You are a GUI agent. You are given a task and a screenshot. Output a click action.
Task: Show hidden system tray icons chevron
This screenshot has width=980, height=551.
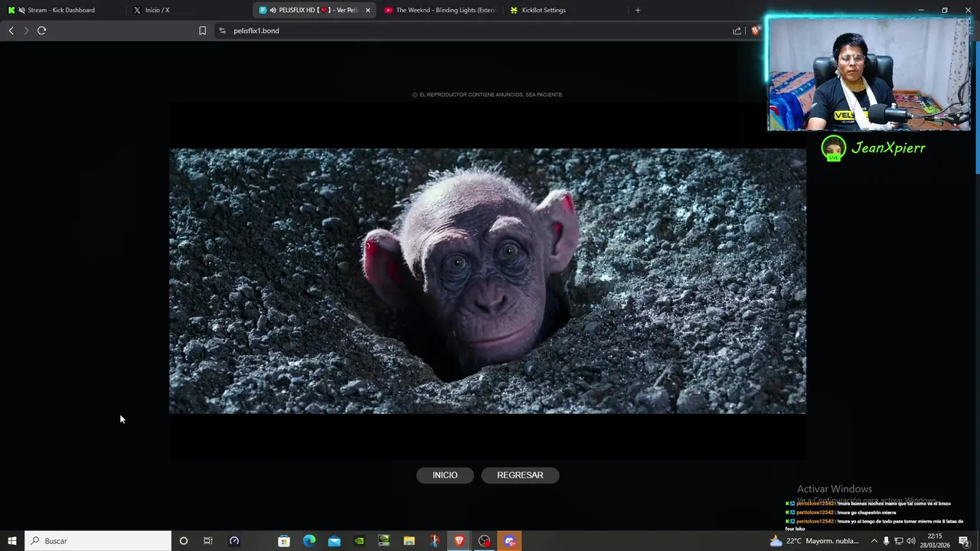click(x=874, y=541)
